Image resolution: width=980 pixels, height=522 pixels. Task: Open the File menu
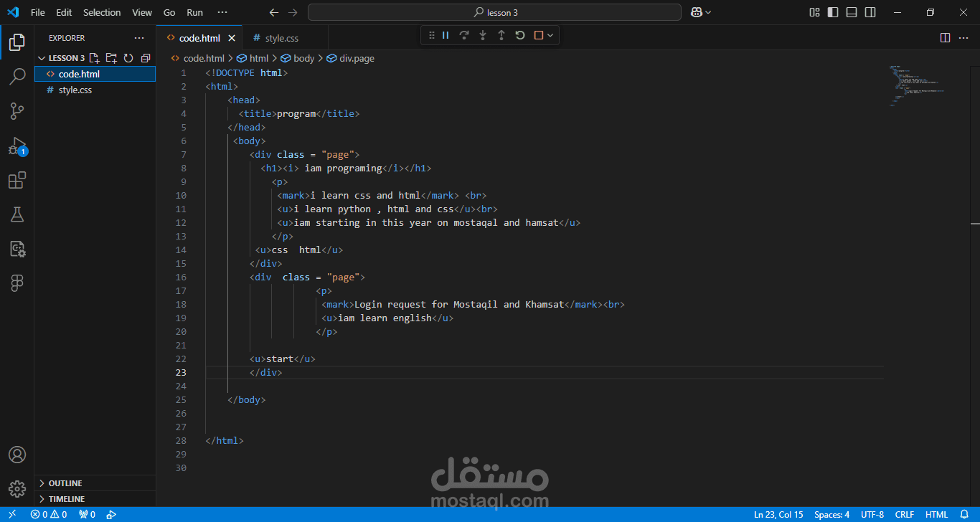click(x=38, y=12)
